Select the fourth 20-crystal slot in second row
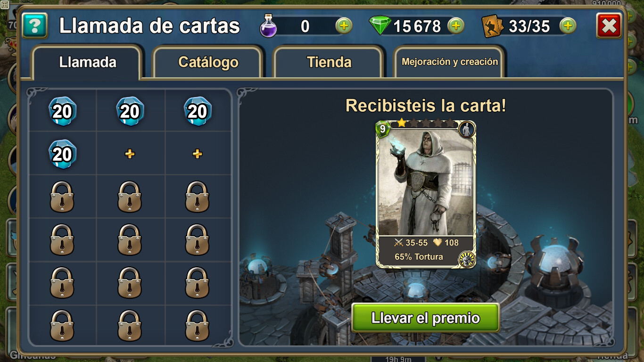The image size is (644, 362). 62,154
